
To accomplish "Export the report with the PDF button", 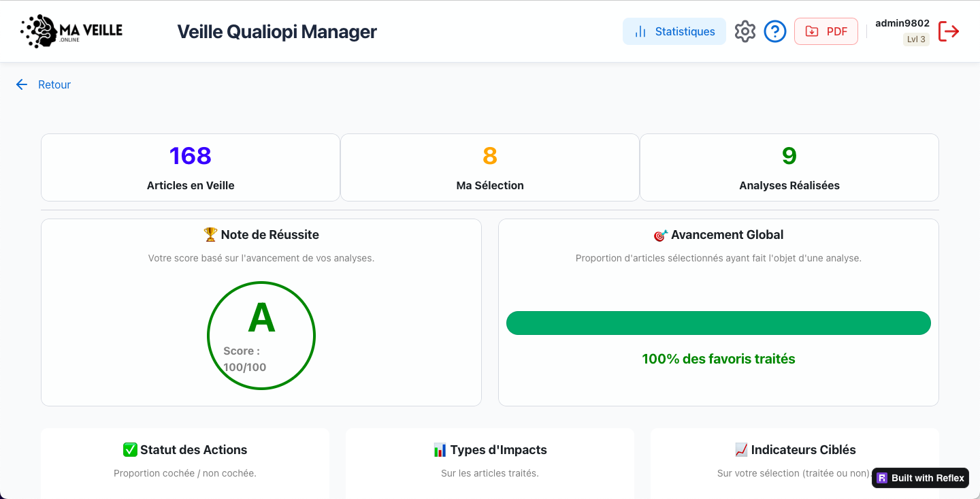I will coord(826,31).
